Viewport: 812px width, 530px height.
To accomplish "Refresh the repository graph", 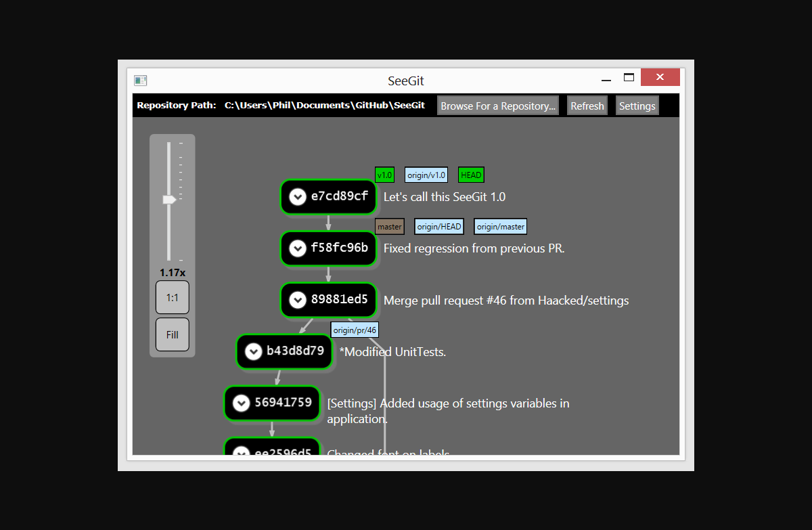I will point(587,106).
